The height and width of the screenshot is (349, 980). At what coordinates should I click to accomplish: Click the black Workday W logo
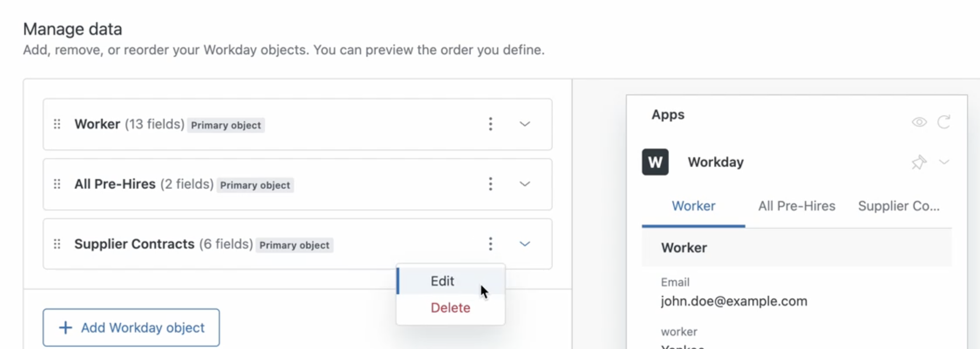(655, 162)
